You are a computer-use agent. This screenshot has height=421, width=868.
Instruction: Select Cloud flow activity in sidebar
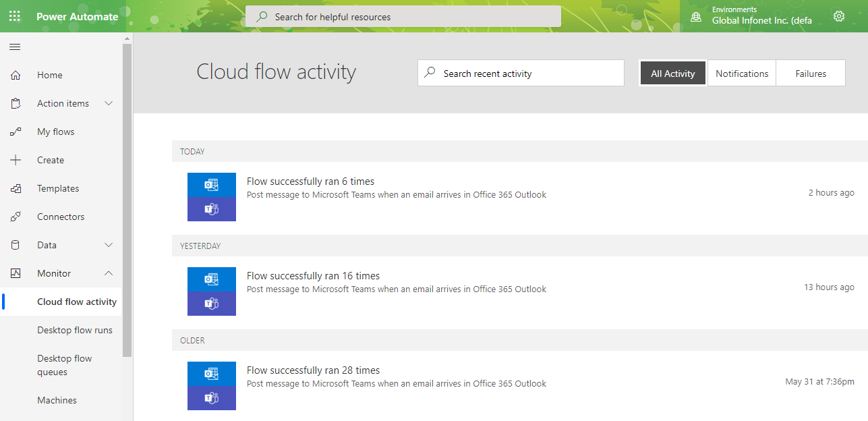[x=77, y=302]
